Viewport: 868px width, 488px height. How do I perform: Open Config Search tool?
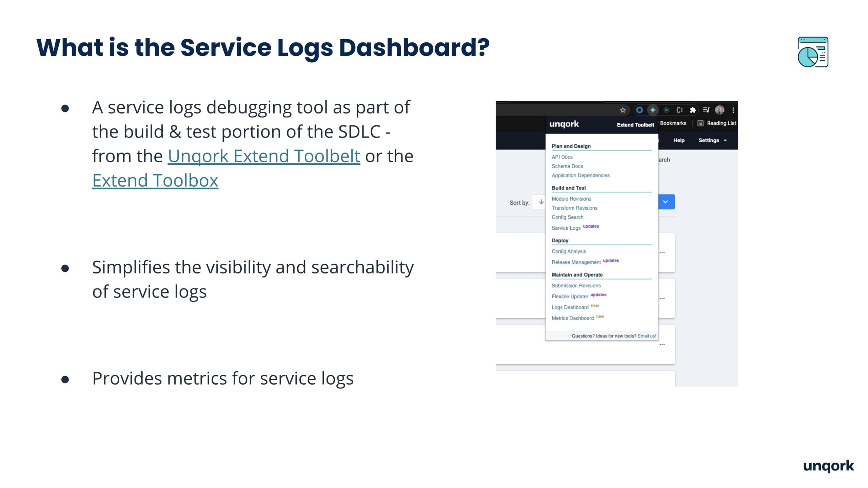(567, 217)
